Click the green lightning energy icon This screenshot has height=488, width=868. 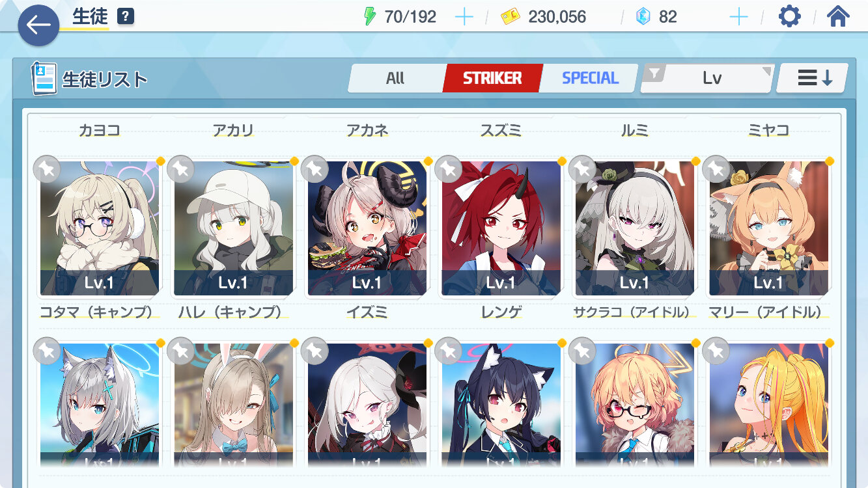(x=370, y=16)
